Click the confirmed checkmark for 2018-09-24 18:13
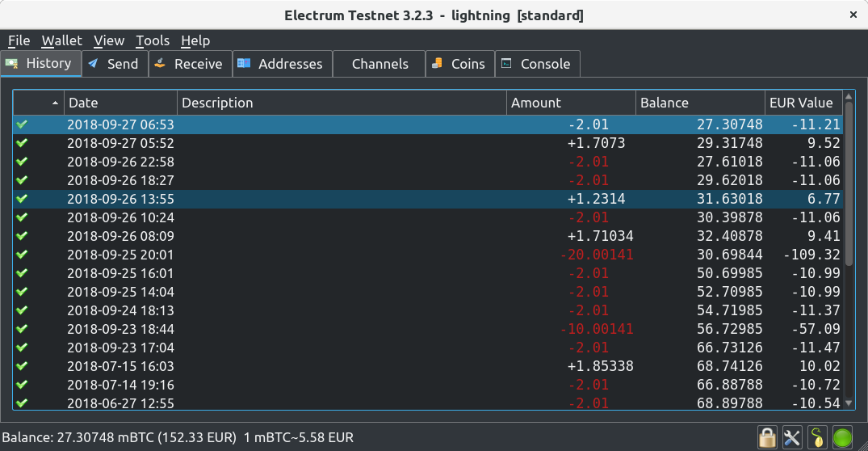This screenshot has height=451, width=868. click(22, 310)
